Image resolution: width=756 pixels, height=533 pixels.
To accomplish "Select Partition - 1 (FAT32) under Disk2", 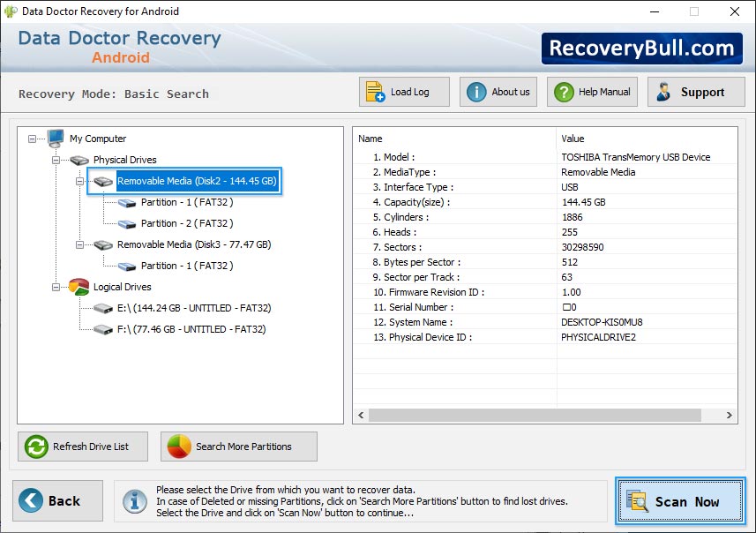I will [187, 202].
